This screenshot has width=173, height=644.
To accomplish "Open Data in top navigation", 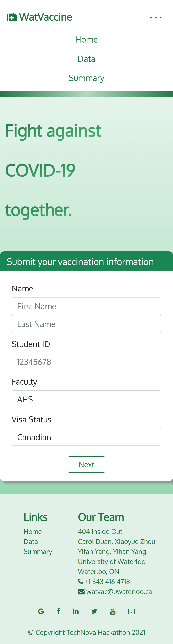I will pyautogui.click(x=86, y=59).
